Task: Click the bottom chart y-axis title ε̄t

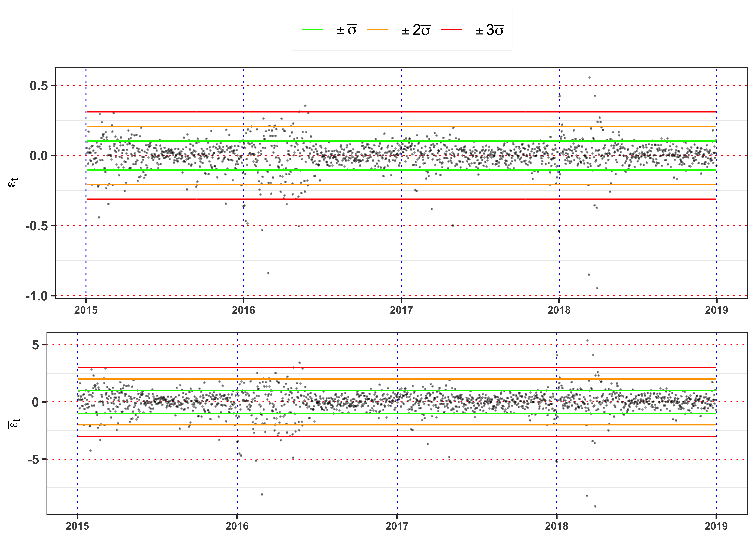Action: coord(14,423)
